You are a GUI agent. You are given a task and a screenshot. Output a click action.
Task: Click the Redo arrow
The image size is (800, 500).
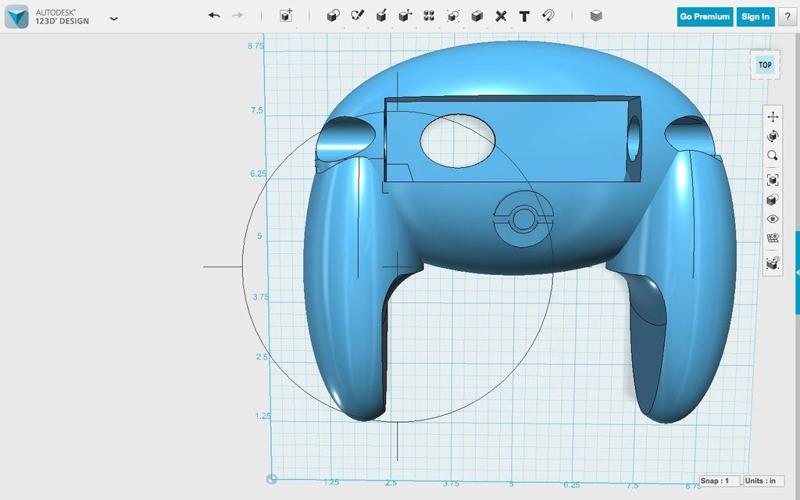pyautogui.click(x=237, y=16)
